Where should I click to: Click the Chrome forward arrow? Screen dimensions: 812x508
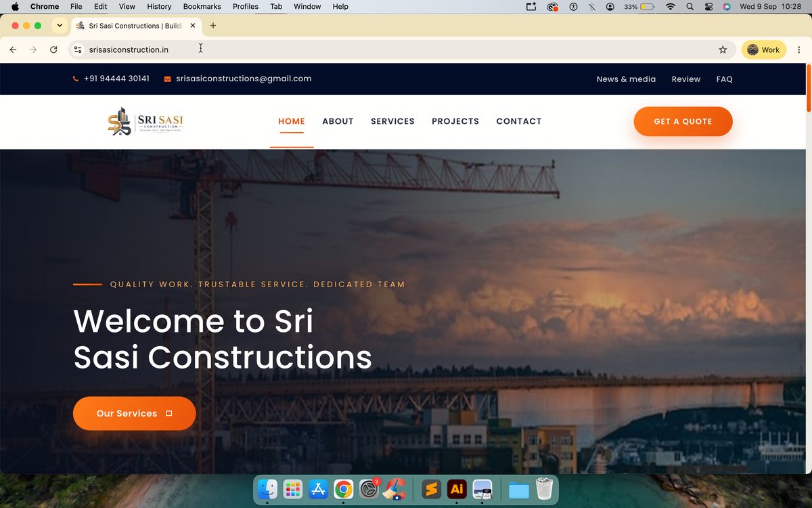tap(33, 49)
